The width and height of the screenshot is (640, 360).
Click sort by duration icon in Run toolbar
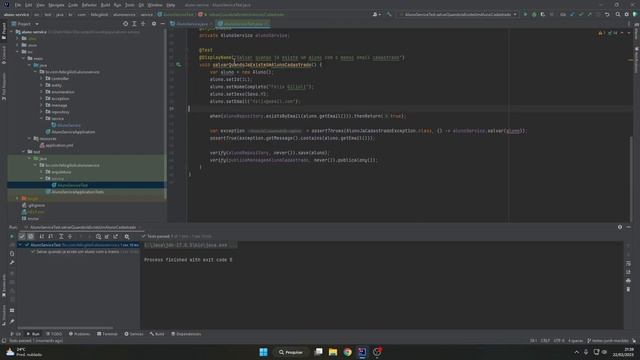tap(51, 236)
